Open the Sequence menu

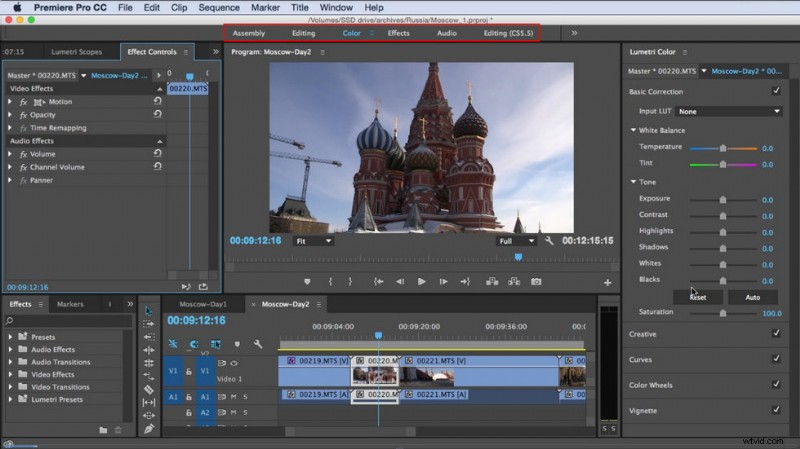pyautogui.click(x=219, y=8)
